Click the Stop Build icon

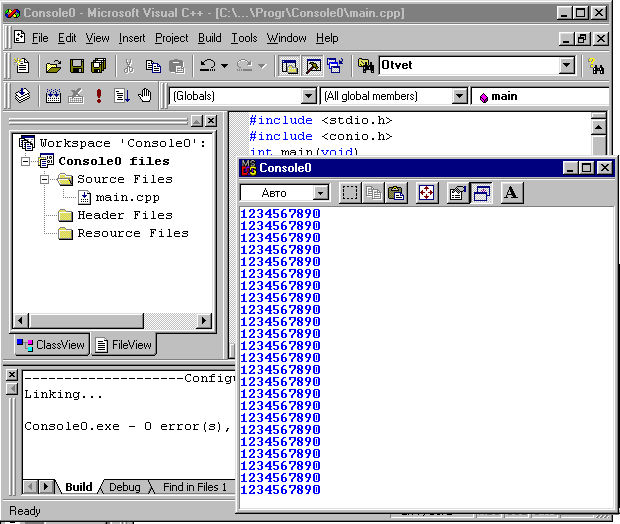(76, 95)
